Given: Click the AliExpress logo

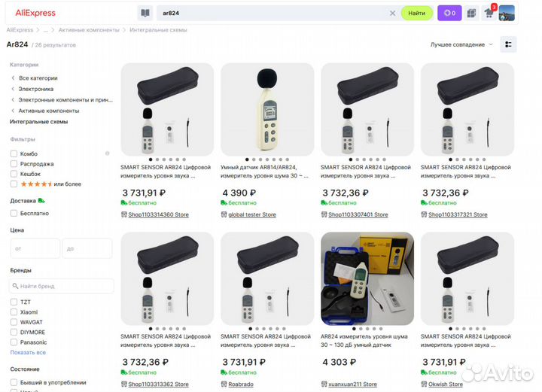Looking at the screenshot, I should point(35,13).
